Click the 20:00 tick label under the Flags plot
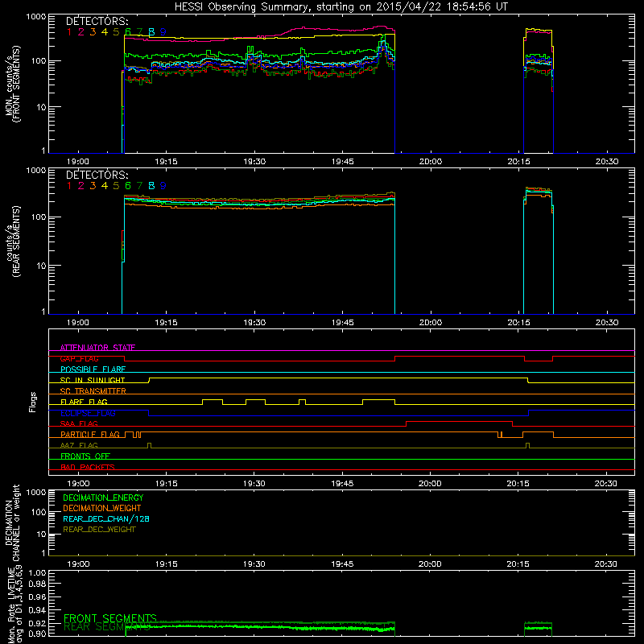The image size is (644, 644). pyautogui.click(x=430, y=484)
